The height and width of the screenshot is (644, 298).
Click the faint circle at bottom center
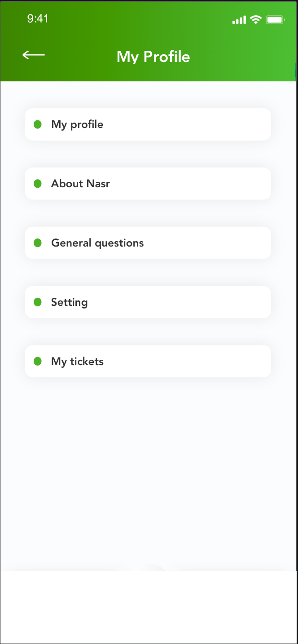click(x=150, y=568)
